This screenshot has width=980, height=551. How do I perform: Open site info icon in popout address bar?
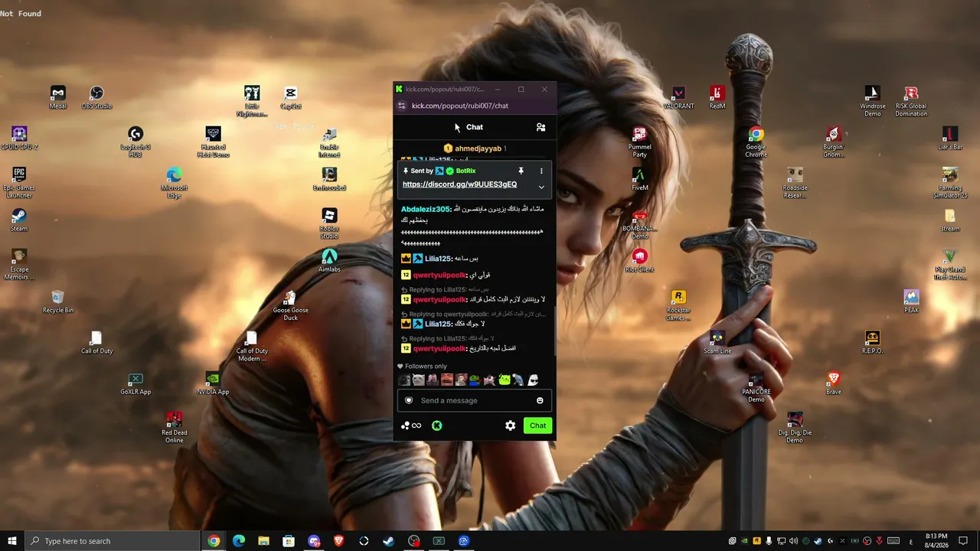402,106
